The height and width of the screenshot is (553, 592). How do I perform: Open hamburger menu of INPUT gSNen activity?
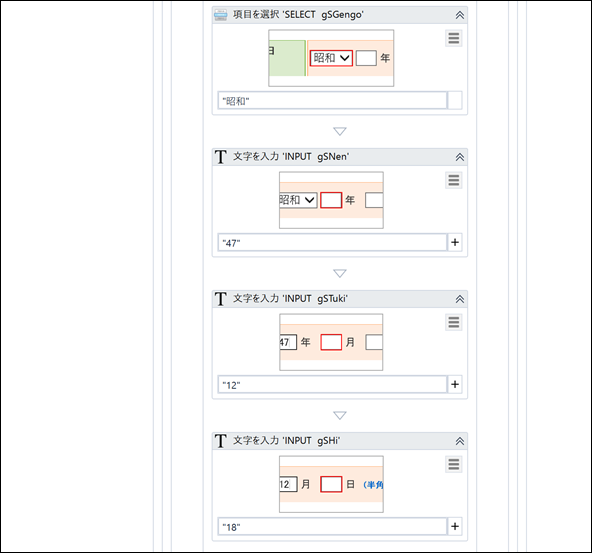coord(453,180)
